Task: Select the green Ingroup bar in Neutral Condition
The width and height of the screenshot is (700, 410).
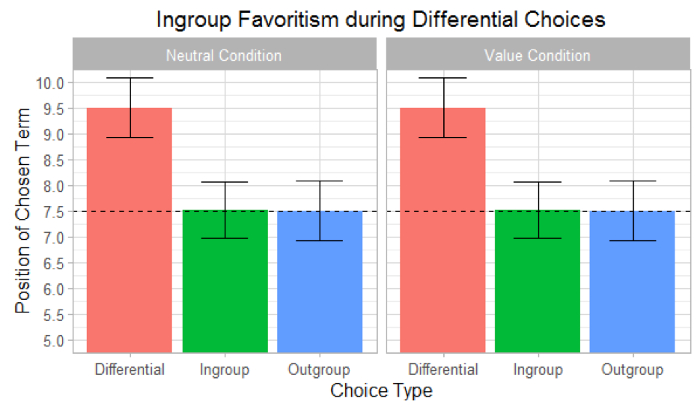Action: click(225, 281)
